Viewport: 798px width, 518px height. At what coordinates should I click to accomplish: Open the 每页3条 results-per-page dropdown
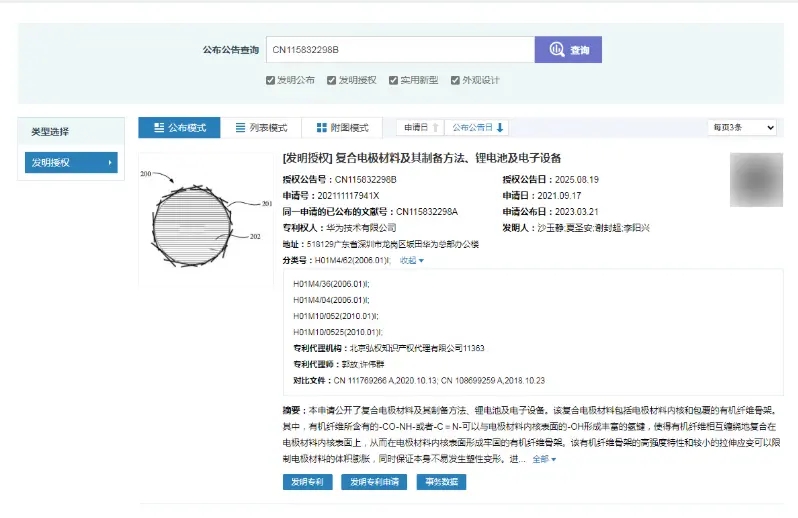click(x=743, y=127)
